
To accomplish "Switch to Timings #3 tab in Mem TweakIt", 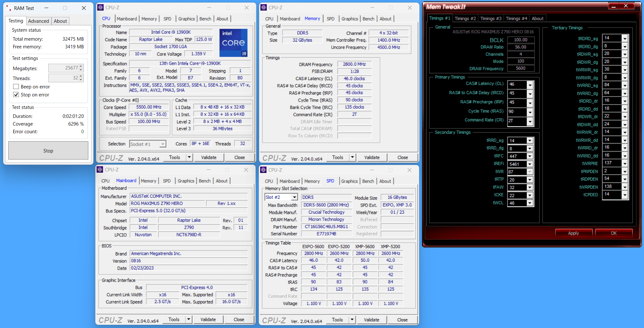I will (x=491, y=19).
